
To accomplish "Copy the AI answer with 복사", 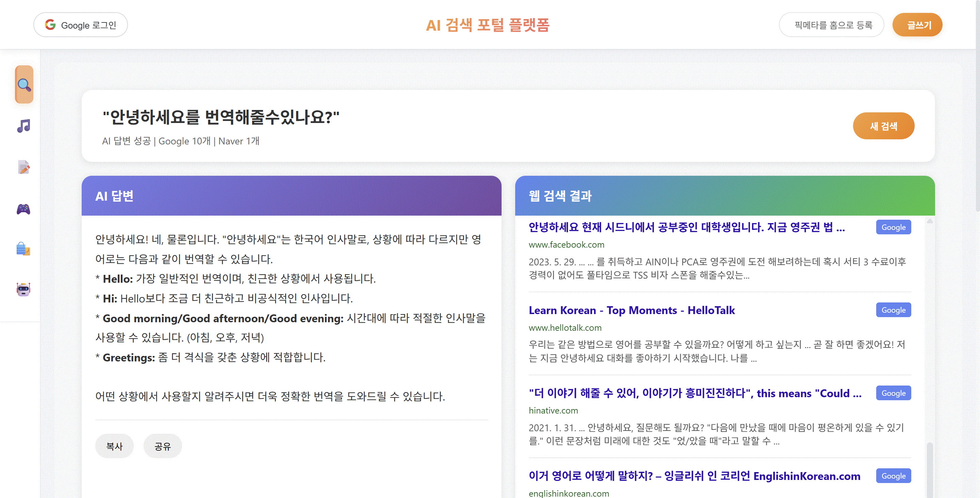I will tap(114, 446).
